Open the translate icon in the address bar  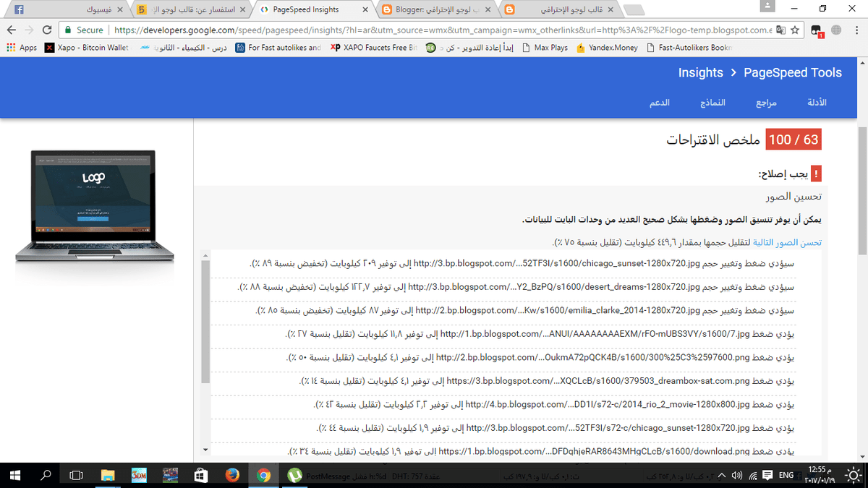[x=780, y=30]
